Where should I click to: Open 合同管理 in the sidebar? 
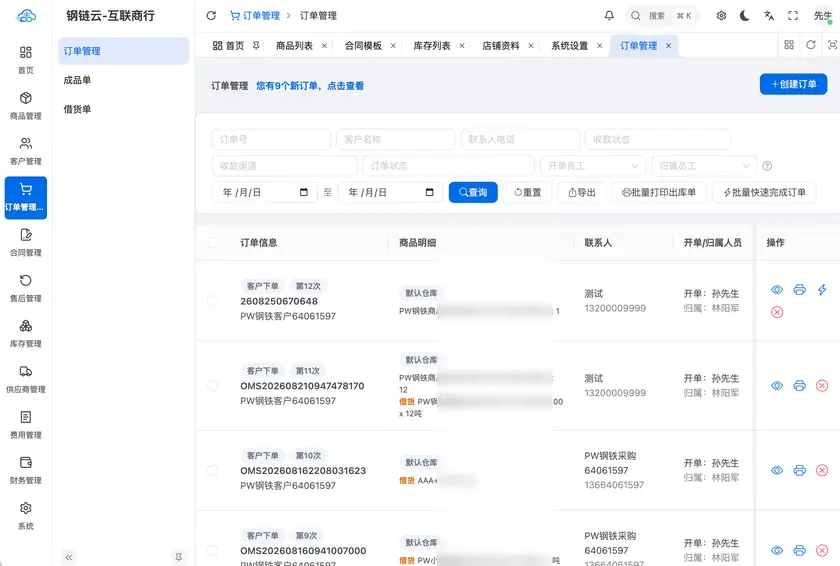pos(26,242)
